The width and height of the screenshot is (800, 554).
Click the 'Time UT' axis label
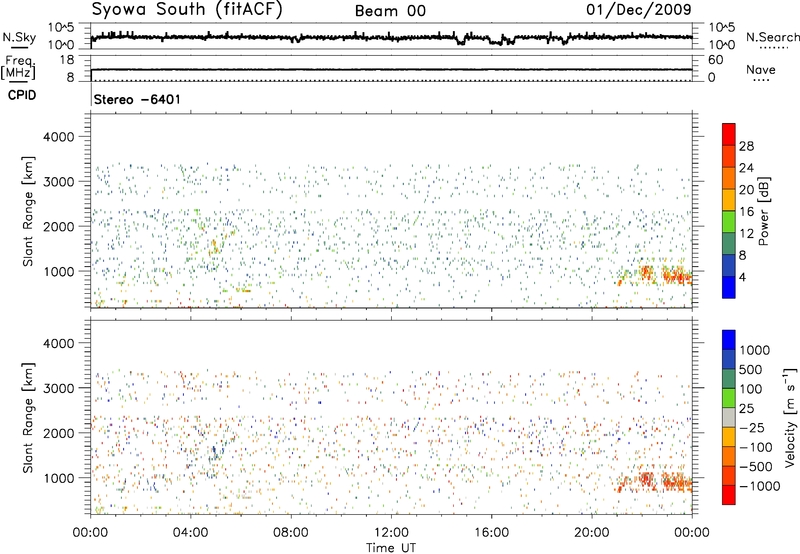[391, 548]
